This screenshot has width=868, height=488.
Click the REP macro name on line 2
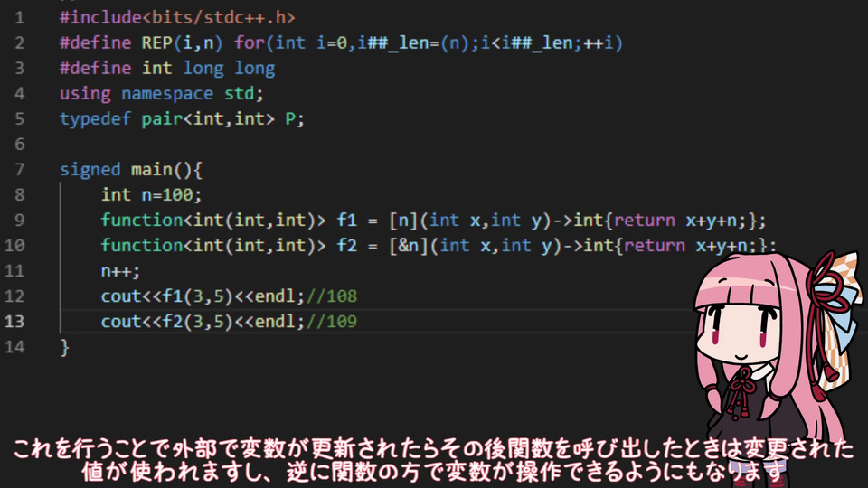156,43
